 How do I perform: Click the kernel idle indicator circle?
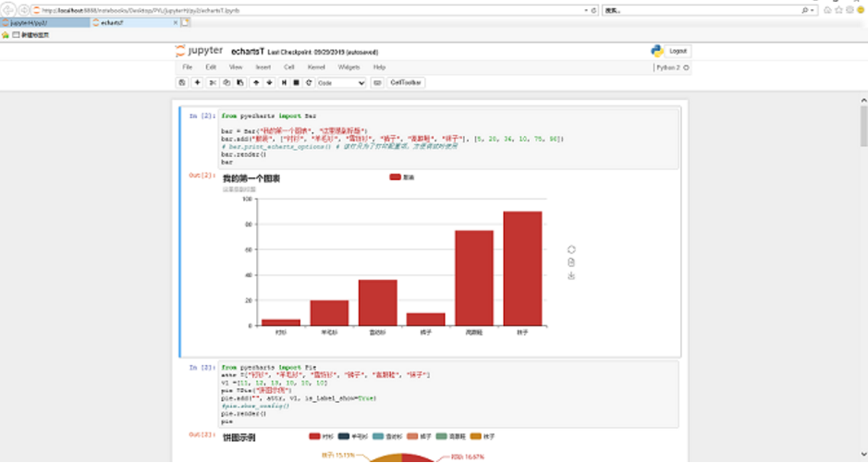pyautogui.click(x=687, y=67)
